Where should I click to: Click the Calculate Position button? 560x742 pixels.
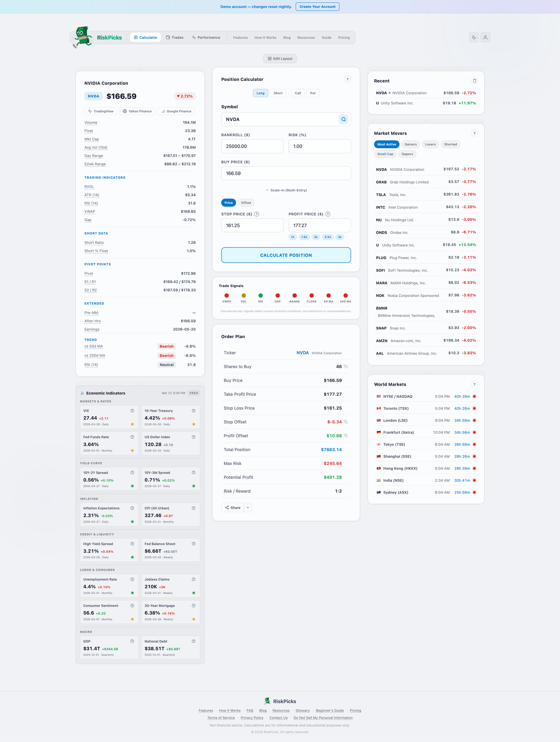286,255
